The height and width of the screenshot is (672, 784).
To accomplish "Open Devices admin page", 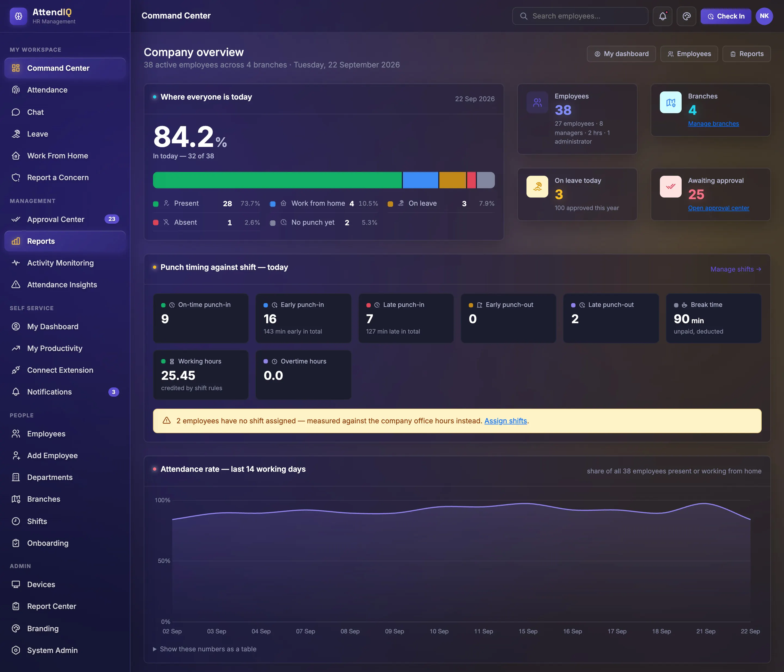I will tap(65, 584).
